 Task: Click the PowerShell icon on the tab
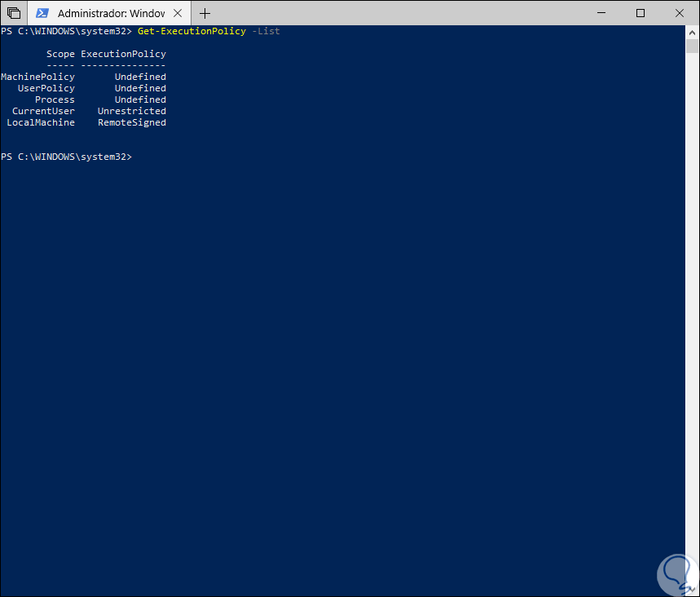42,13
